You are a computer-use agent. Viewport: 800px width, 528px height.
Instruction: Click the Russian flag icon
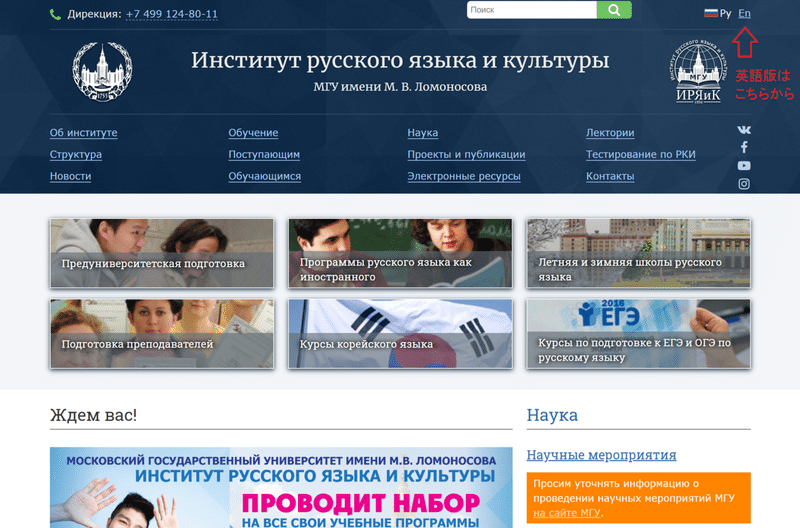(x=711, y=13)
